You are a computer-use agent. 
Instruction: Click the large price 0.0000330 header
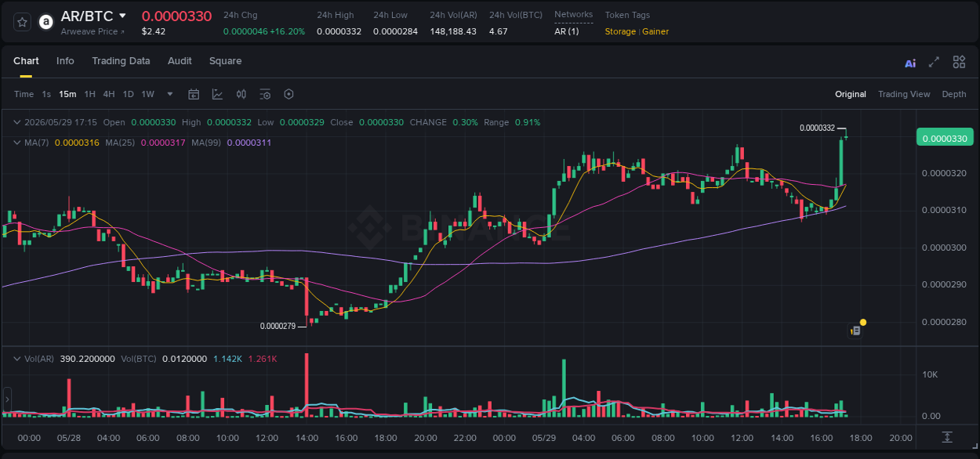coord(176,16)
